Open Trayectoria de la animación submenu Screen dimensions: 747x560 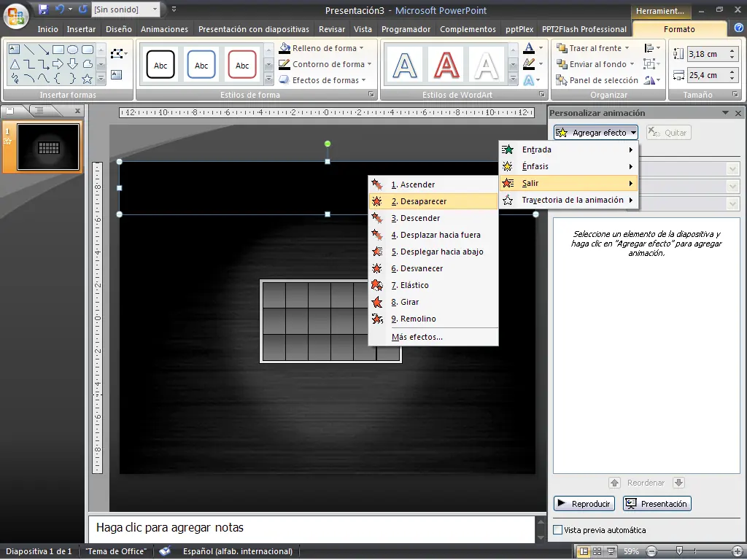568,200
